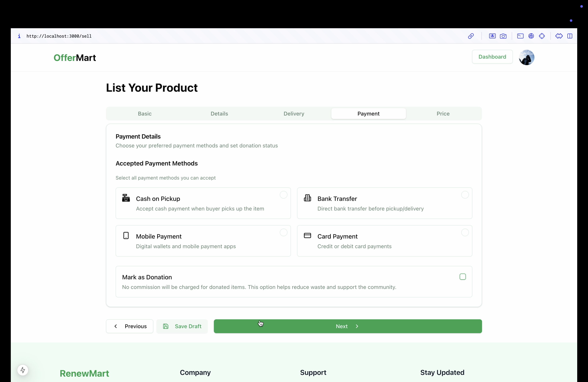Viewport: 588px width, 382px height.
Task: Click the copy link chain icon
Action: (471, 36)
